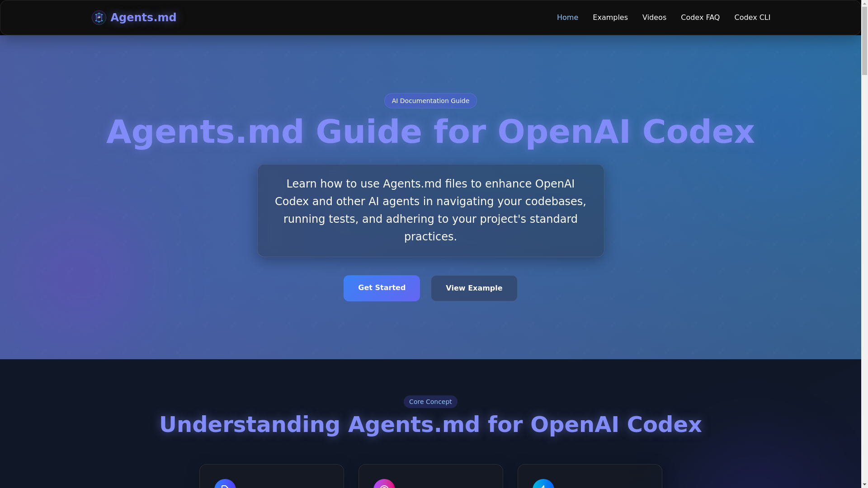Open the Agents.md brand link text
This screenshot has width=868, height=488.
pos(143,18)
